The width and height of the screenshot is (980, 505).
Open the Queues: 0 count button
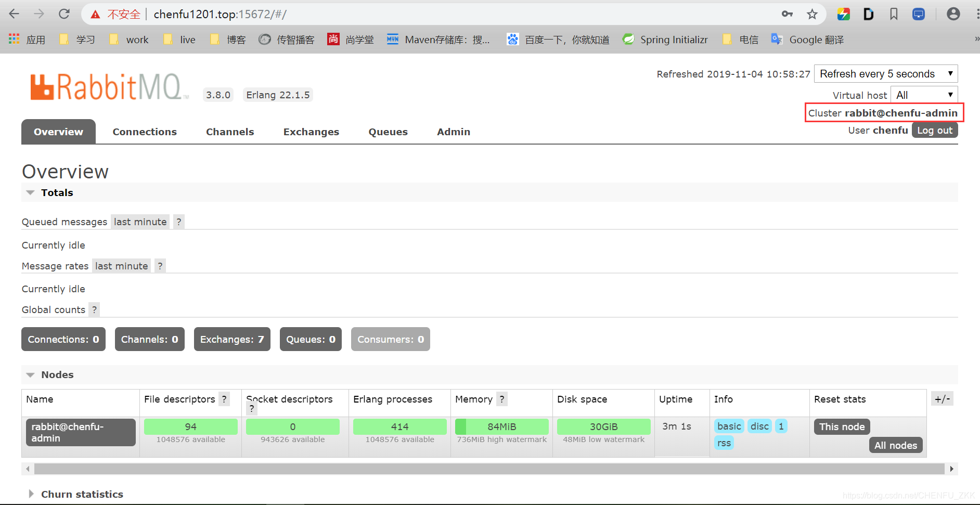pyautogui.click(x=311, y=339)
